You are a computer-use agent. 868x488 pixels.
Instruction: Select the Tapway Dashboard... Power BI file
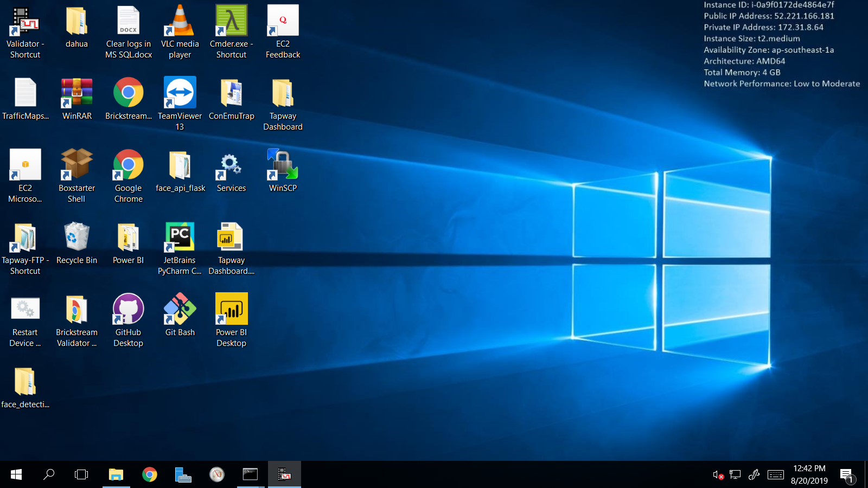(232, 249)
